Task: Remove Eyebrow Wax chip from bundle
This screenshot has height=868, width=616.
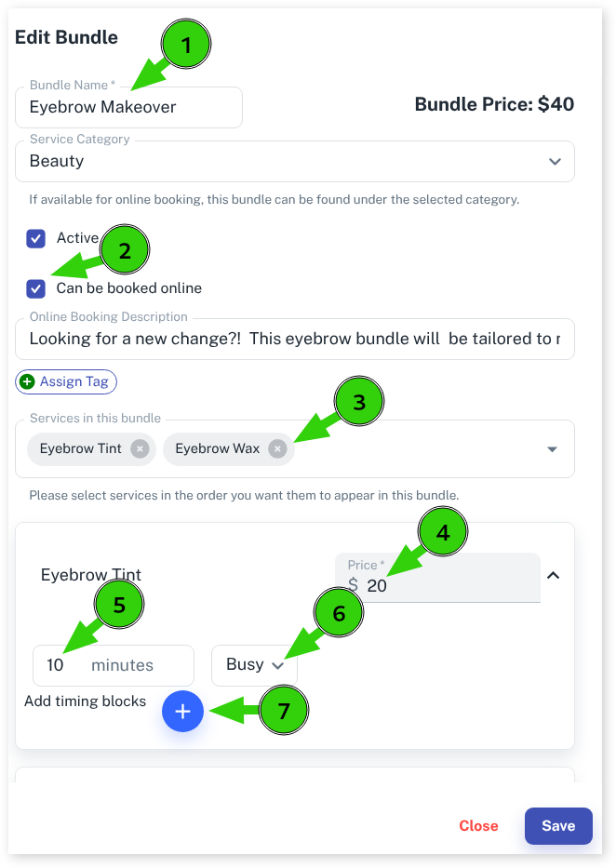Action: click(x=277, y=448)
